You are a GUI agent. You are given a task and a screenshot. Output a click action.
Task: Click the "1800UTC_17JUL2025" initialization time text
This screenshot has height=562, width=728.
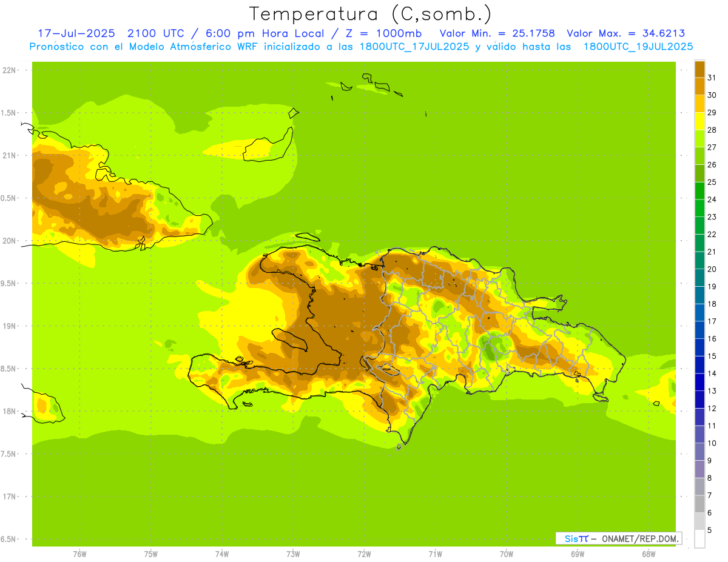411,47
